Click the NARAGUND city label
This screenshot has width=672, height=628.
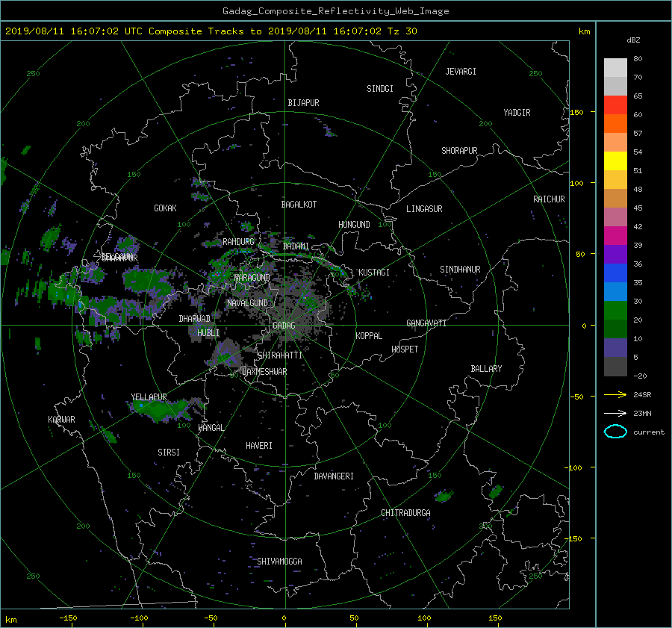tap(252, 277)
